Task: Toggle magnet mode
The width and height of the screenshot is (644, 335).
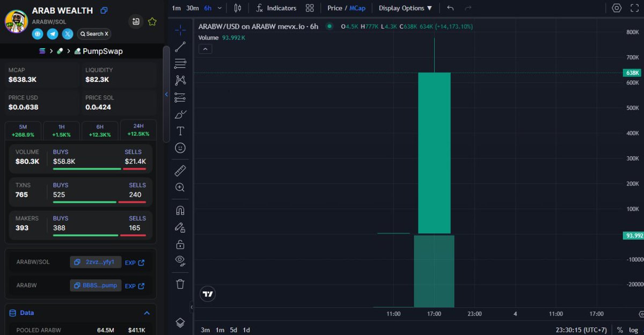Action: coord(180,211)
